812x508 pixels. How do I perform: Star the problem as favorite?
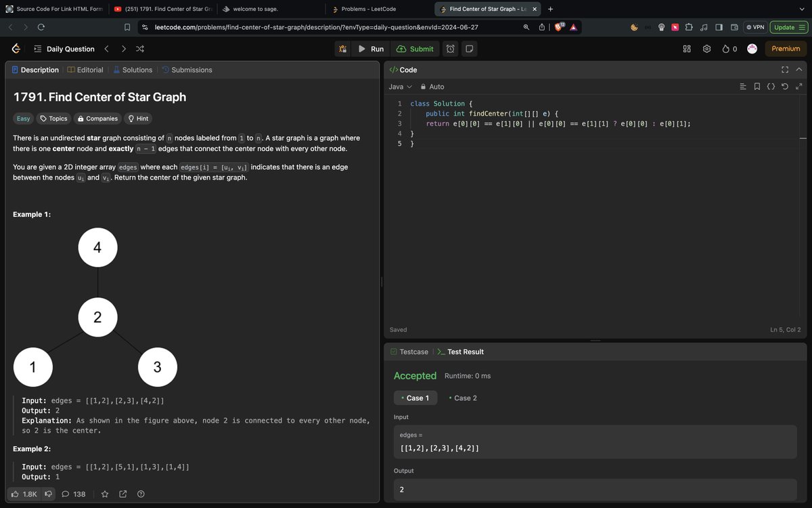coord(105,494)
